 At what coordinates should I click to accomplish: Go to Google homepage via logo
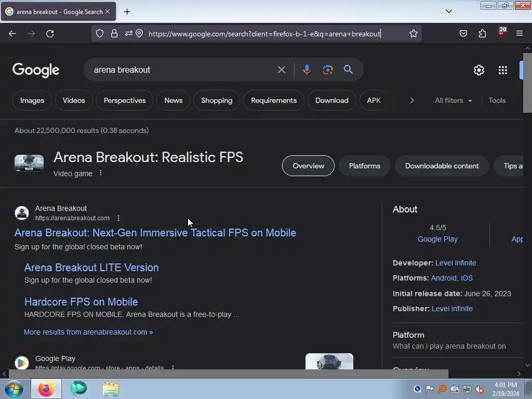click(x=36, y=70)
